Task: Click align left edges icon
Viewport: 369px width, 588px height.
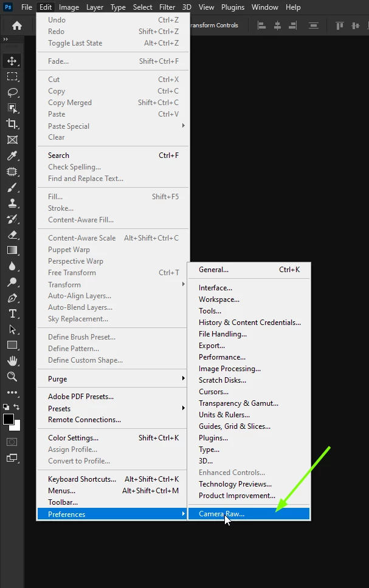Action: [x=261, y=26]
